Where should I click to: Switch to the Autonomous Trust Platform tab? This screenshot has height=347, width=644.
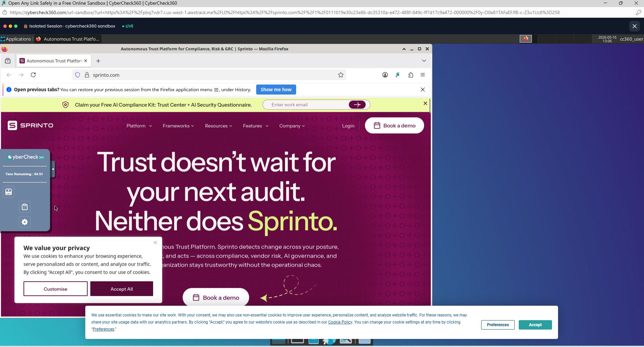point(54,61)
